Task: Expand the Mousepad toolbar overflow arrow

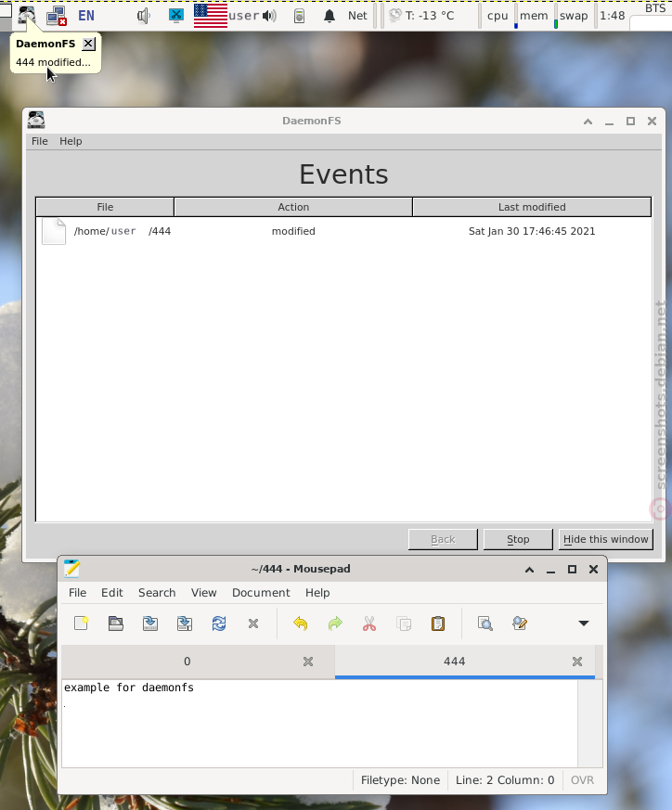Action: (x=584, y=624)
